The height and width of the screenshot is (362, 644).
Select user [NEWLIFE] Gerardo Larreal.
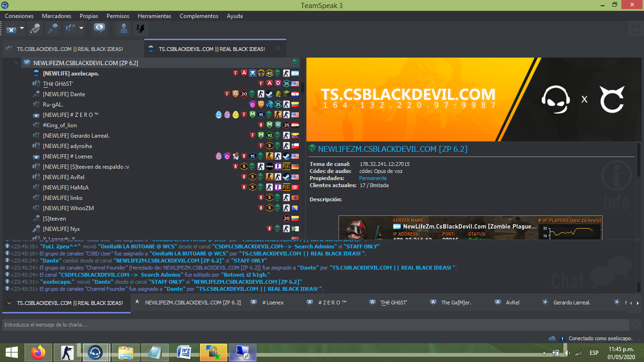(x=76, y=136)
